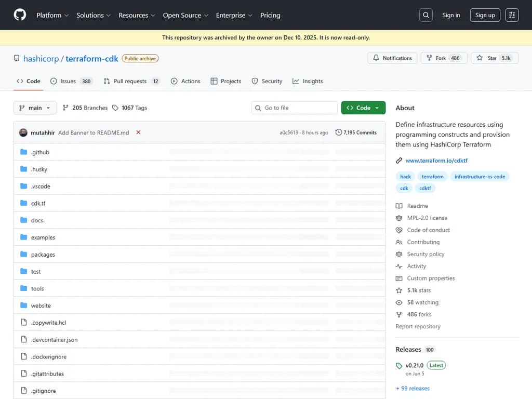Image resolution: width=532 pixels, height=399 pixels.
Task: Click mutahhir's avatar on the latest commit
Action: tap(23, 132)
